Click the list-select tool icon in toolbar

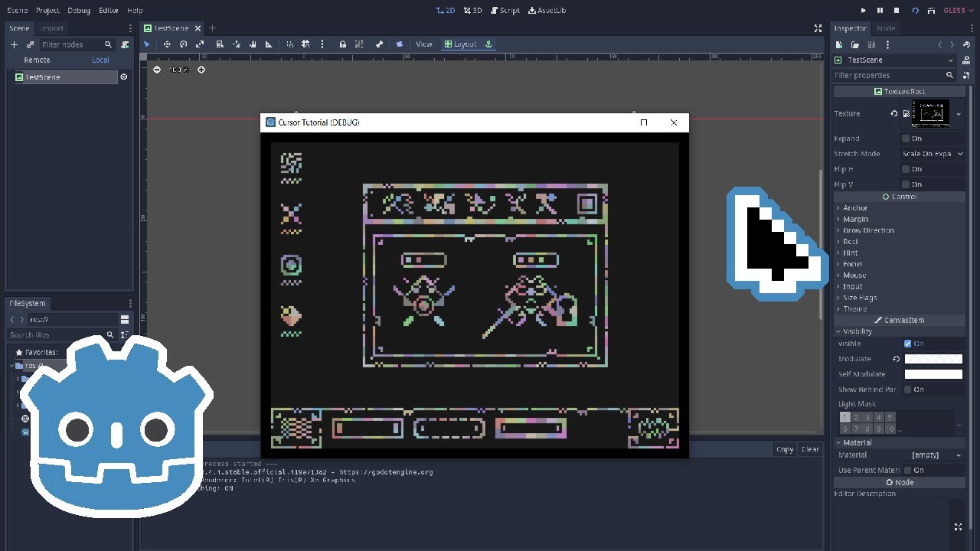tap(220, 44)
